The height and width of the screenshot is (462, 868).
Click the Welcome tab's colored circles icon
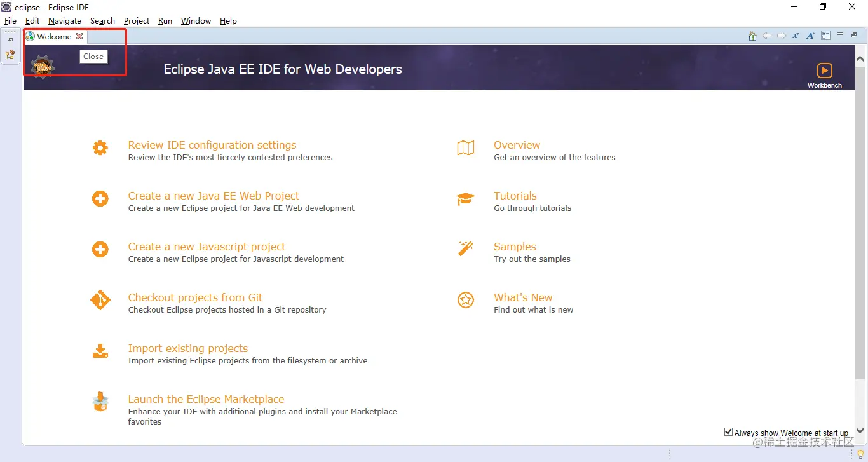[30, 36]
